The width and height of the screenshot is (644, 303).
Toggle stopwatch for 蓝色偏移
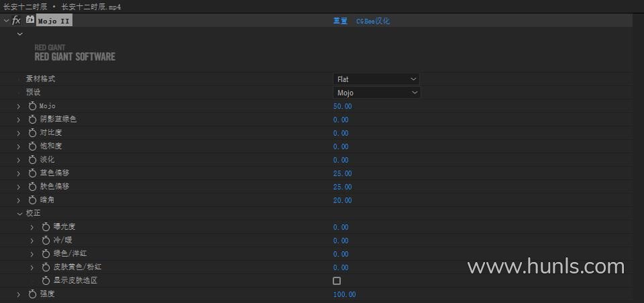pos(32,173)
